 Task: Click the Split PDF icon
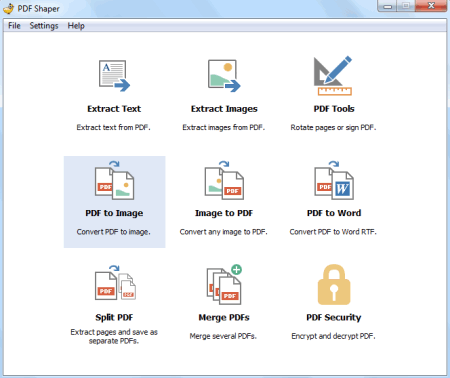(x=115, y=283)
